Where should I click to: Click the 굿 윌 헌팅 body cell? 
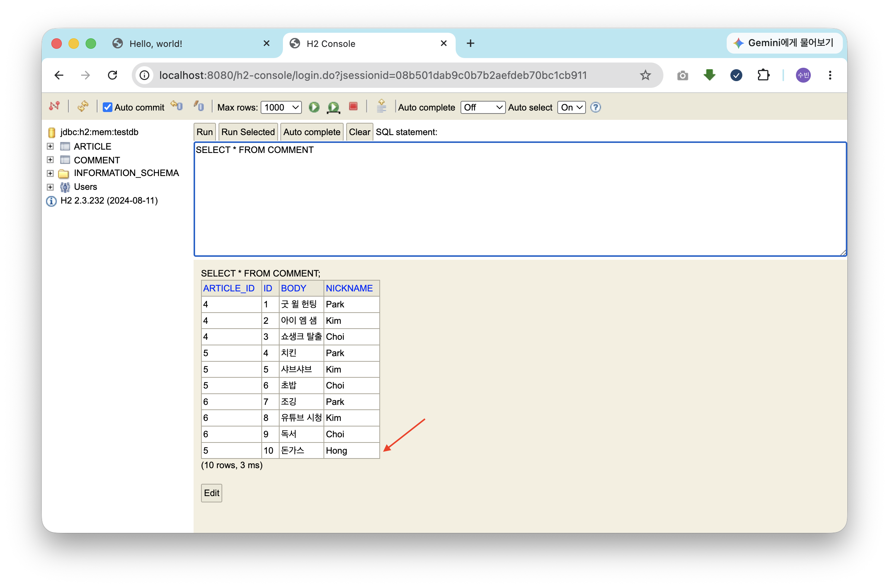(301, 304)
